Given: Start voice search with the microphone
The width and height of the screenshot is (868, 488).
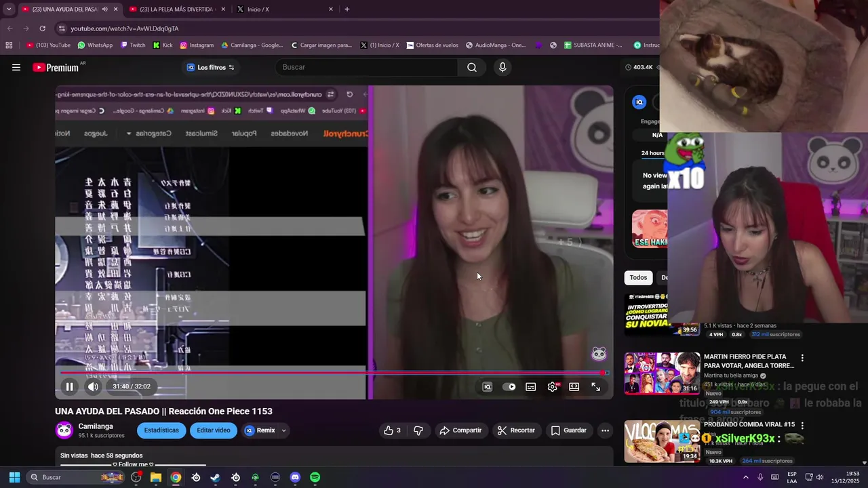Looking at the screenshot, I should click(x=502, y=67).
